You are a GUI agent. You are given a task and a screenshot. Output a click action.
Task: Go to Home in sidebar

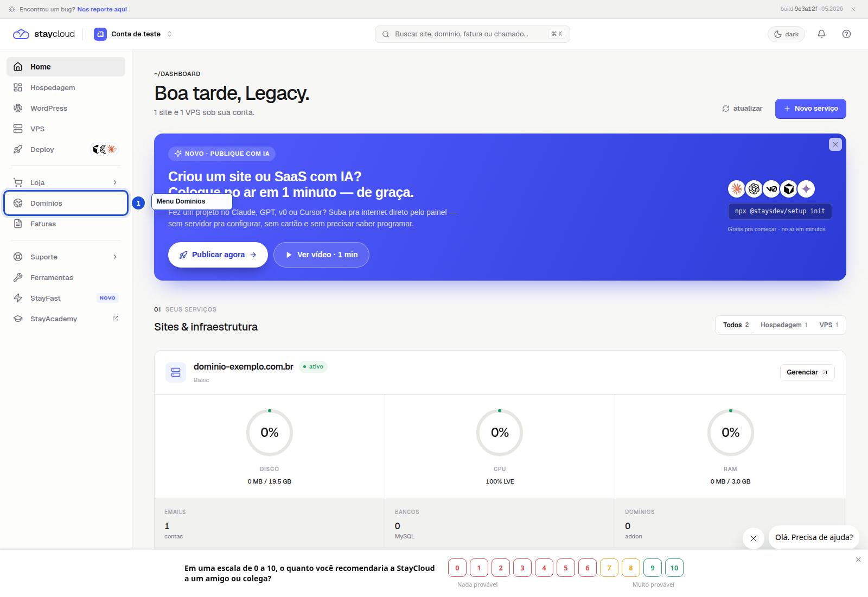pyautogui.click(x=66, y=67)
